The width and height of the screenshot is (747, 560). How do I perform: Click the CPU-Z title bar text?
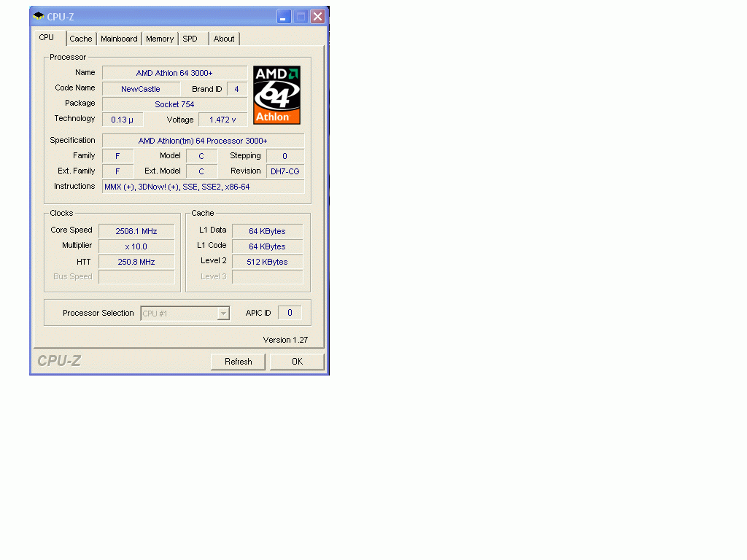point(61,17)
